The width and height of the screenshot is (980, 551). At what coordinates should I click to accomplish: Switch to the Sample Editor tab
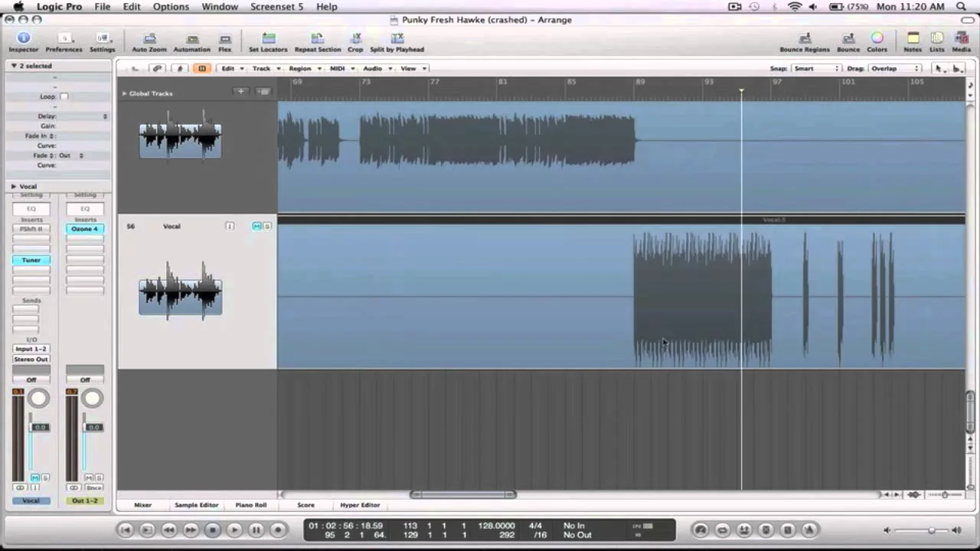(x=196, y=505)
